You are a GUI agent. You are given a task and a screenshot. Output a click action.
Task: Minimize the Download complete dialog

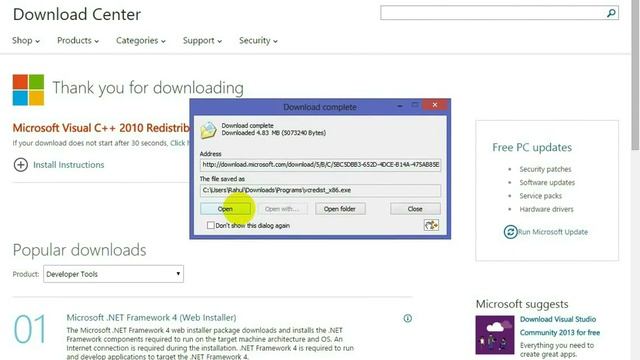(400, 106)
